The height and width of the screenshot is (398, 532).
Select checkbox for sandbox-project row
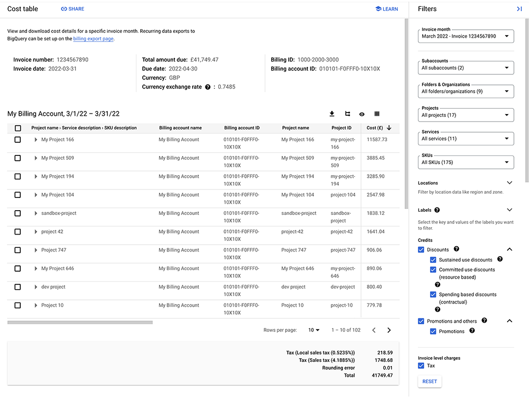[18, 213]
